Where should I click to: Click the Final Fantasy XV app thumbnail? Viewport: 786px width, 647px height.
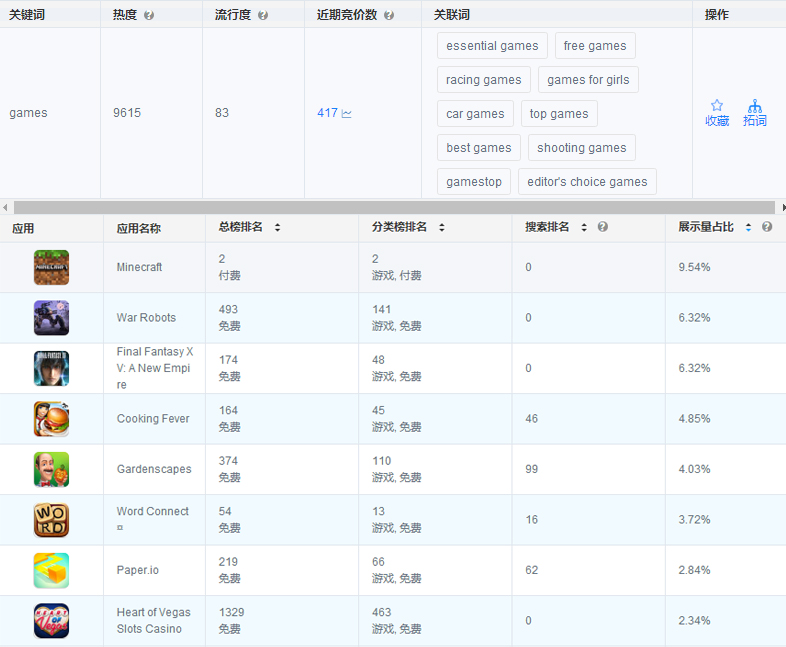click(51, 368)
